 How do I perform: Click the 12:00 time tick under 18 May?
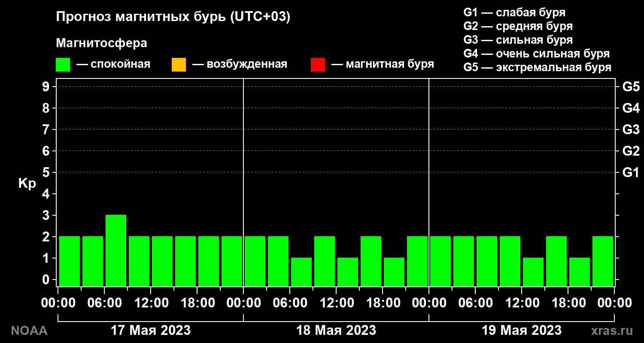[x=336, y=303]
